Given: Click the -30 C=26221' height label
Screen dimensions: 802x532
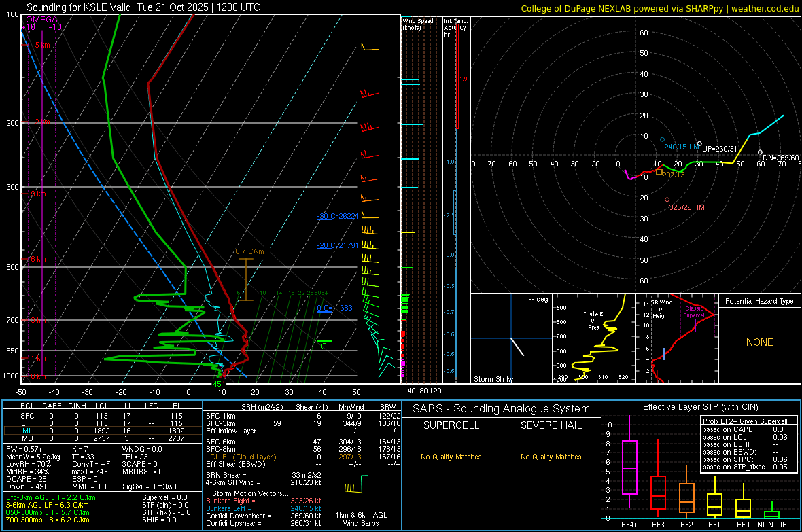Looking at the screenshot, I should coord(338,216).
